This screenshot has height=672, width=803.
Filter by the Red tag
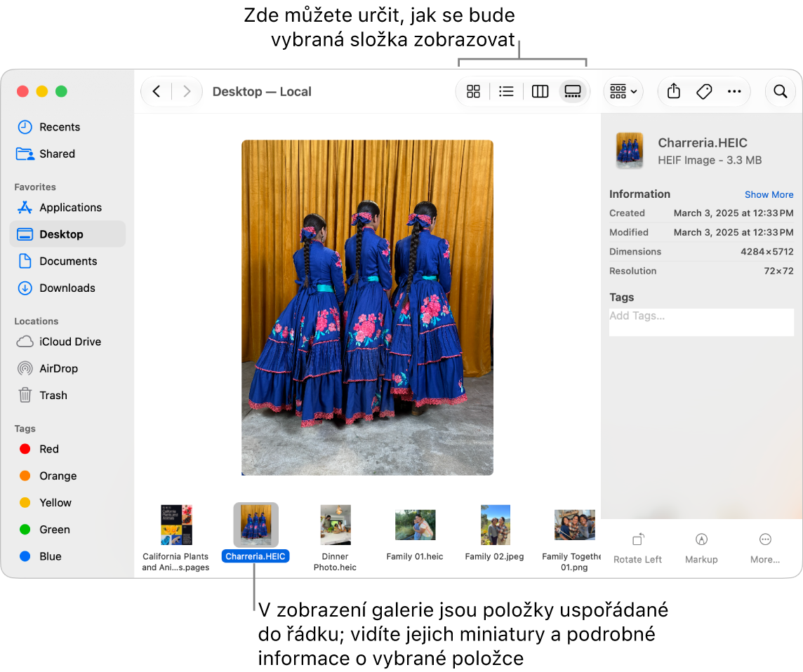tap(67, 449)
